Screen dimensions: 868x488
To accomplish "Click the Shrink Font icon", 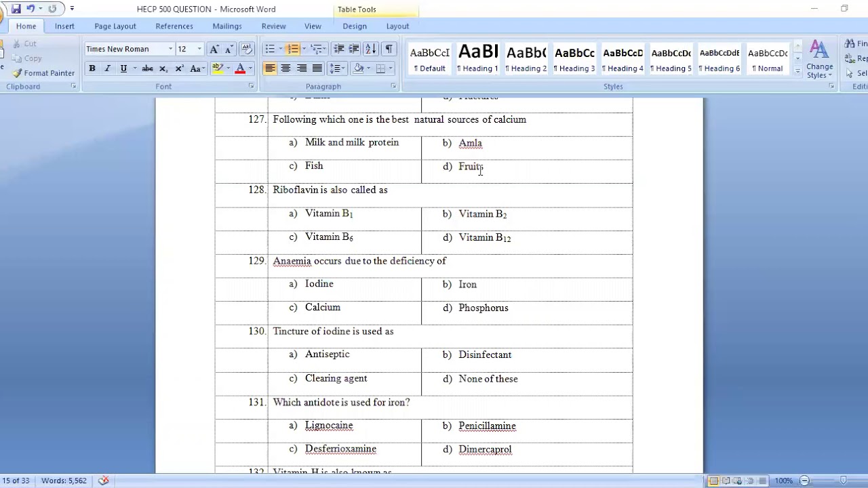I will 229,49.
